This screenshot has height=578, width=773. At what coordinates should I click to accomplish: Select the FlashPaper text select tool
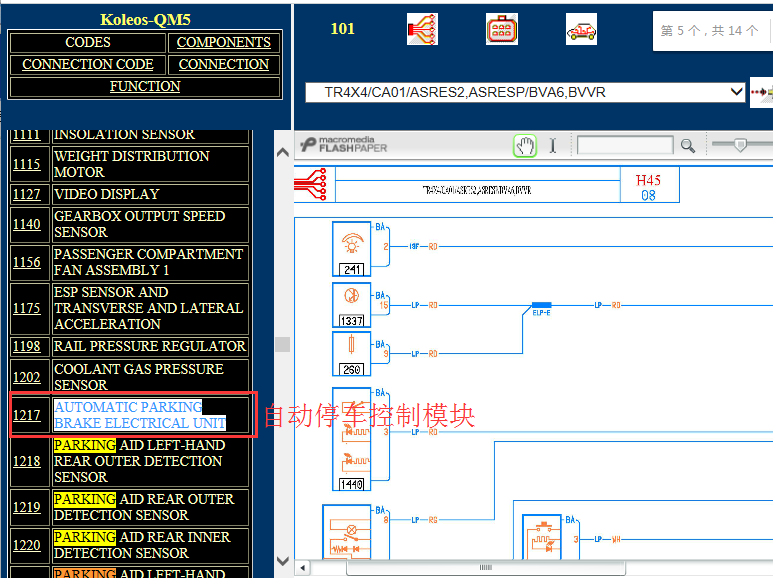tap(553, 146)
